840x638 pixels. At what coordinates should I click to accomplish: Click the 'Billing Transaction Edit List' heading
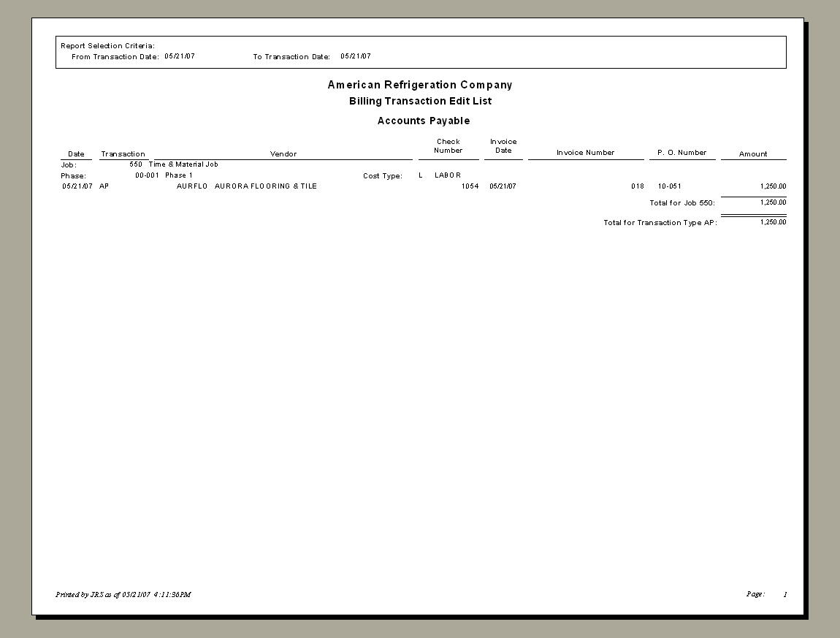tap(421, 101)
